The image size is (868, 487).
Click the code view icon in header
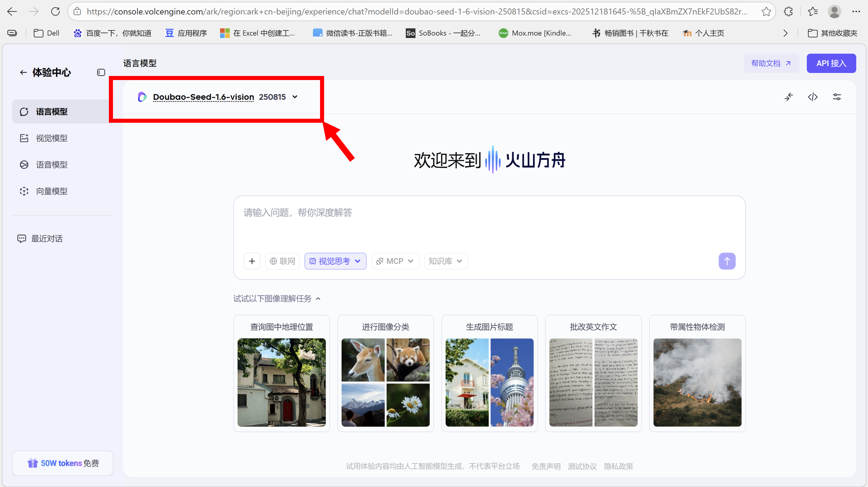coord(813,97)
